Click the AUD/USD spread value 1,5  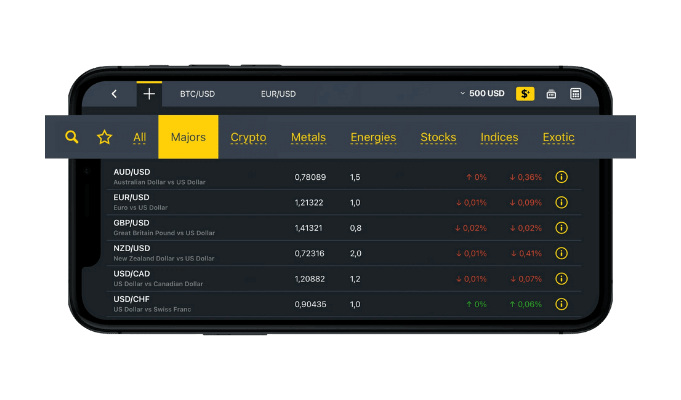[x=355, y=177]
